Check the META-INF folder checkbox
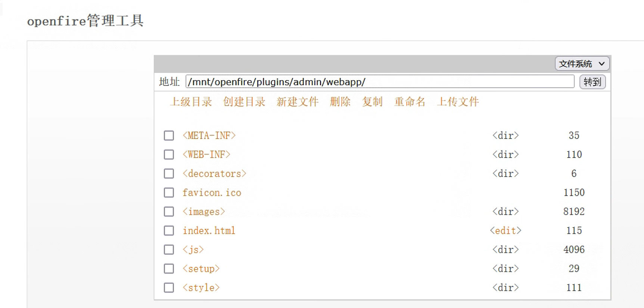This screenshot has width=644, height=308. 169,136
